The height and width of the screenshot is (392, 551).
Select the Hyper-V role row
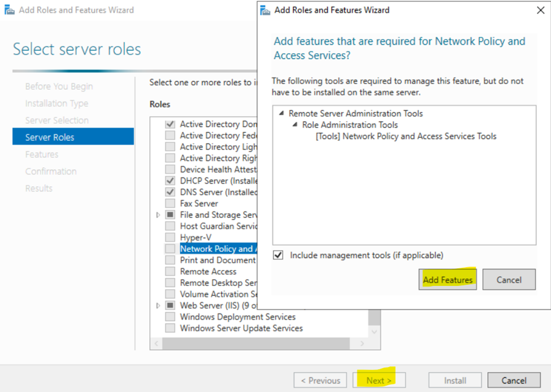click(196, 237)
